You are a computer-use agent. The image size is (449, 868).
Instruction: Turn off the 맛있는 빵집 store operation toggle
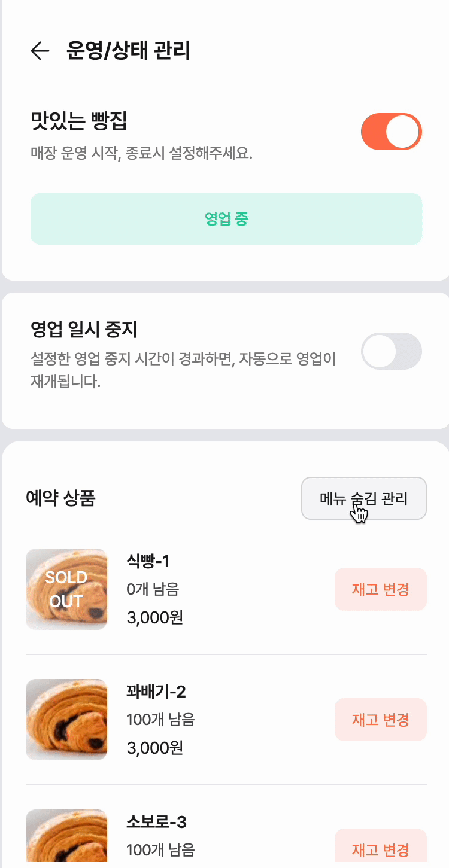392,132
